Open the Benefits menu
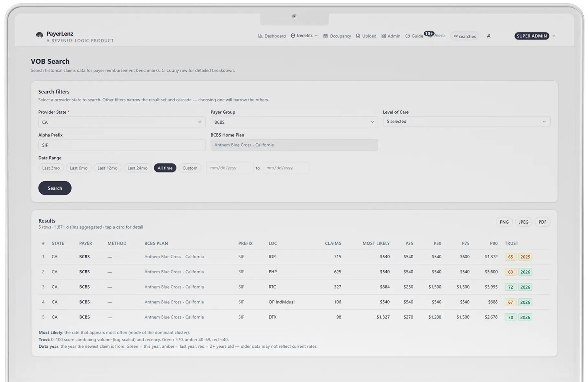Viewport: 588px width, 382px height. pos(304,36)
